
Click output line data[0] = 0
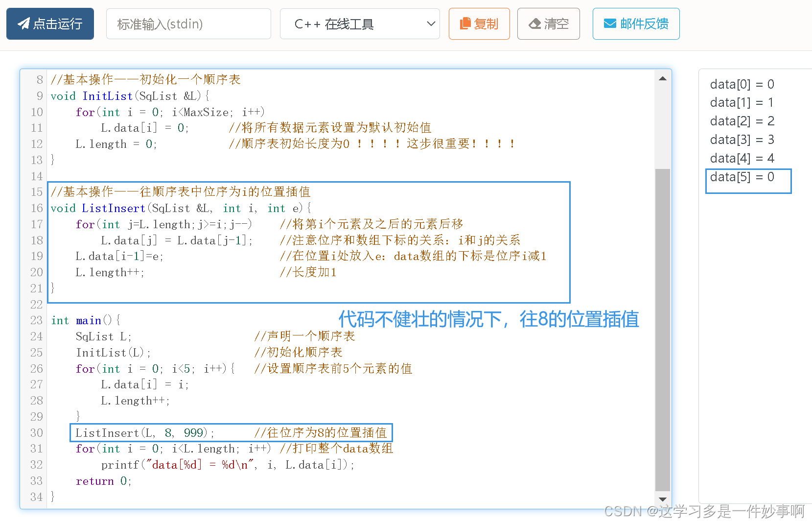[742, 84]
